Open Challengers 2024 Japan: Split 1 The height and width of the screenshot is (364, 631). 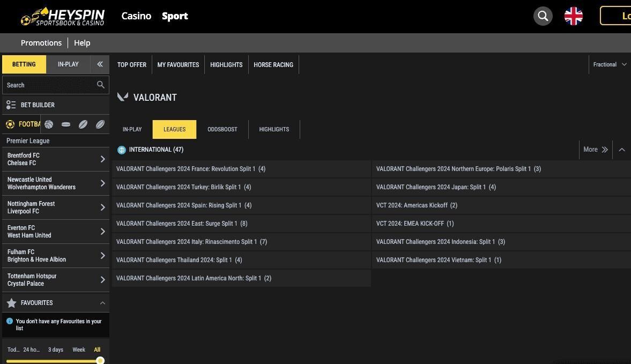(x=501, y=187)
